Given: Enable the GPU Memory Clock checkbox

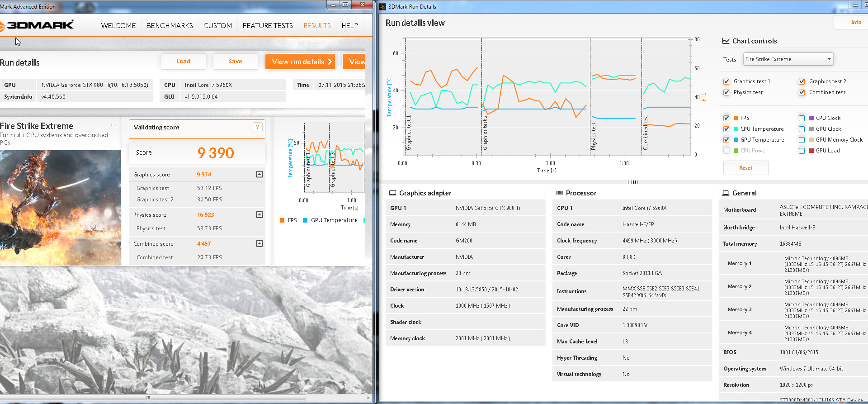Looking at the screenshot, I should click(x=802, y=140).
